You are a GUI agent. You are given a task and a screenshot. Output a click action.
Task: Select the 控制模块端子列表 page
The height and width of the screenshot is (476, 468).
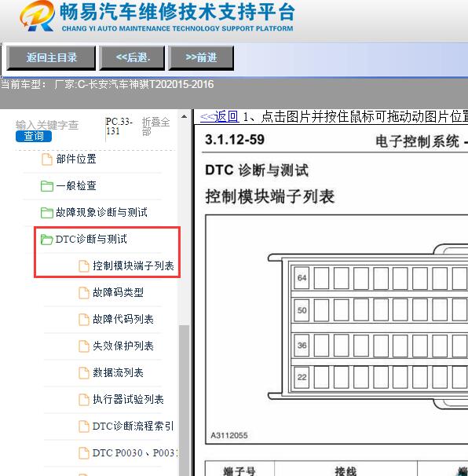click(x=133, y=266)
